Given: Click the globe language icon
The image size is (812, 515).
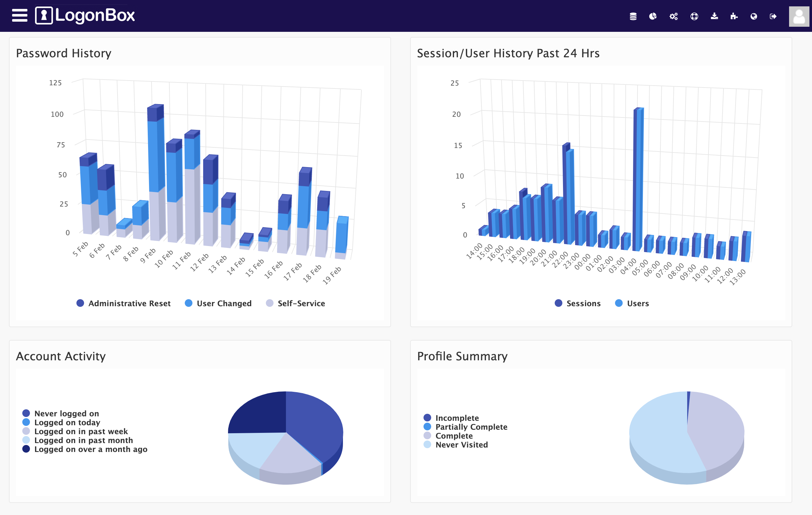Looking at the screenshot, I should (754, 16).
